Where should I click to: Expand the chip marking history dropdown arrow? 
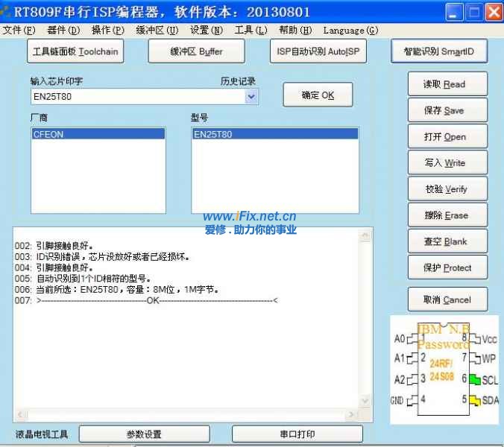coord(251,96)
